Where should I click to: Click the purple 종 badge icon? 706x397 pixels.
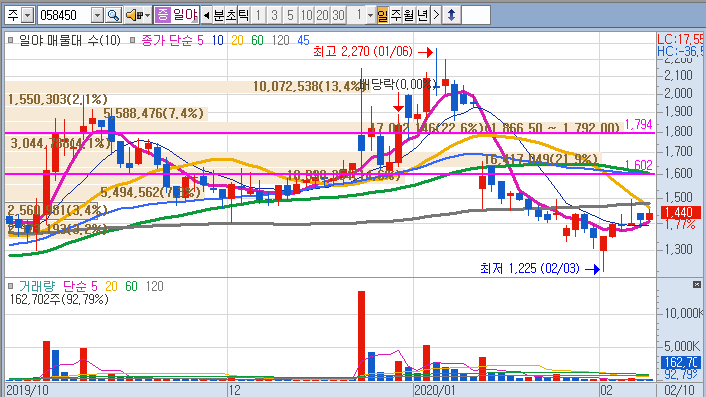162,15
